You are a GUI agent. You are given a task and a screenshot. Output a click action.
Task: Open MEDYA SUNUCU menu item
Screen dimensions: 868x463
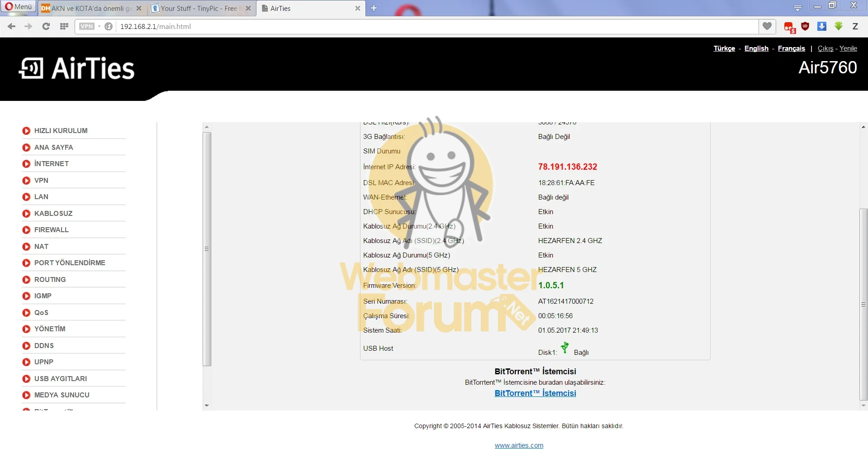62,395
